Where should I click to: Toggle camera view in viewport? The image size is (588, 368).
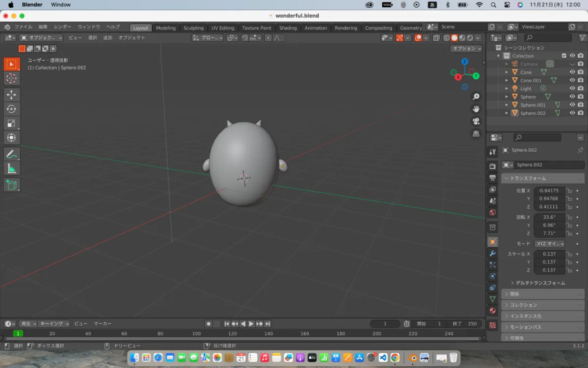(476, 121)
